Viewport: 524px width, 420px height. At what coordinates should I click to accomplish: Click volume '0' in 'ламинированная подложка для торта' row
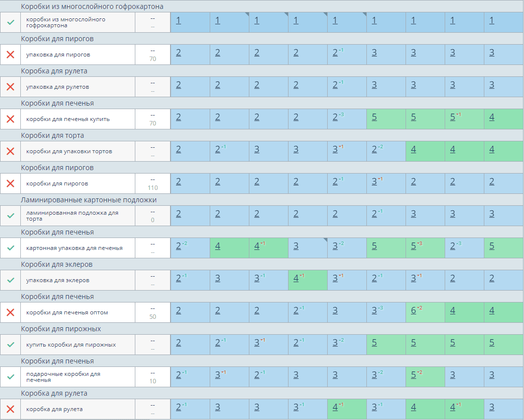pyautogui.click(x=153, y=220)
